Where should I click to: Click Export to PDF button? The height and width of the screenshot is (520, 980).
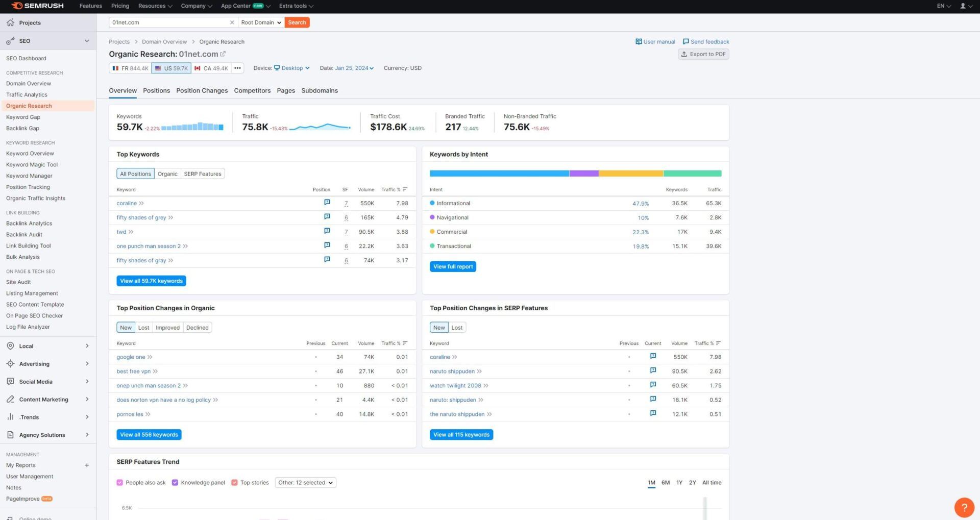(x=703, y=54)
